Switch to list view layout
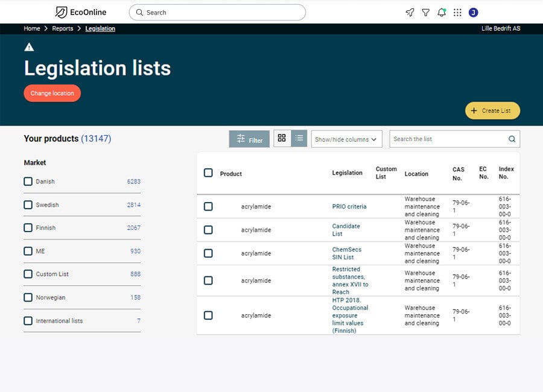This screenshot has height=392, width=543. [299, 138]
